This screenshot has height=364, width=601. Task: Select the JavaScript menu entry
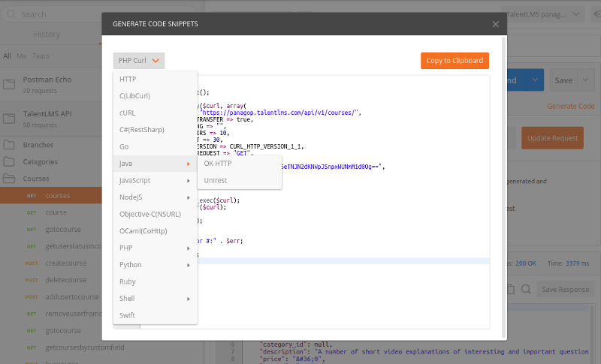click(x=156, y=180)
